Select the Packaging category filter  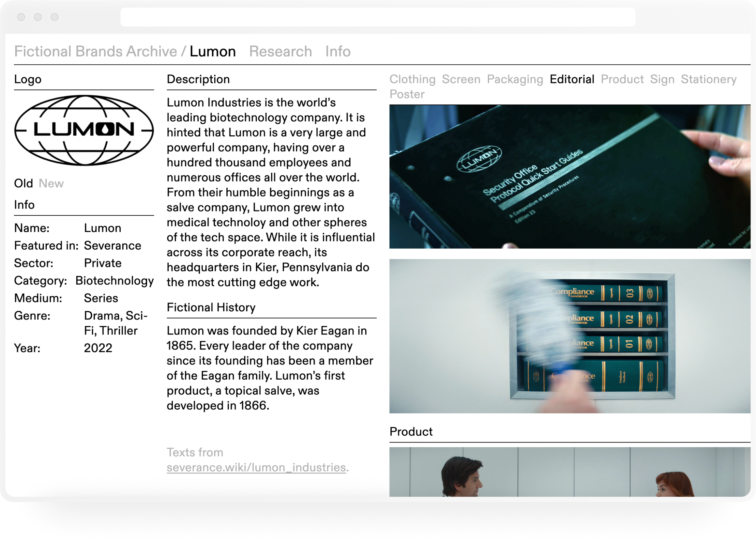[515, 79]
